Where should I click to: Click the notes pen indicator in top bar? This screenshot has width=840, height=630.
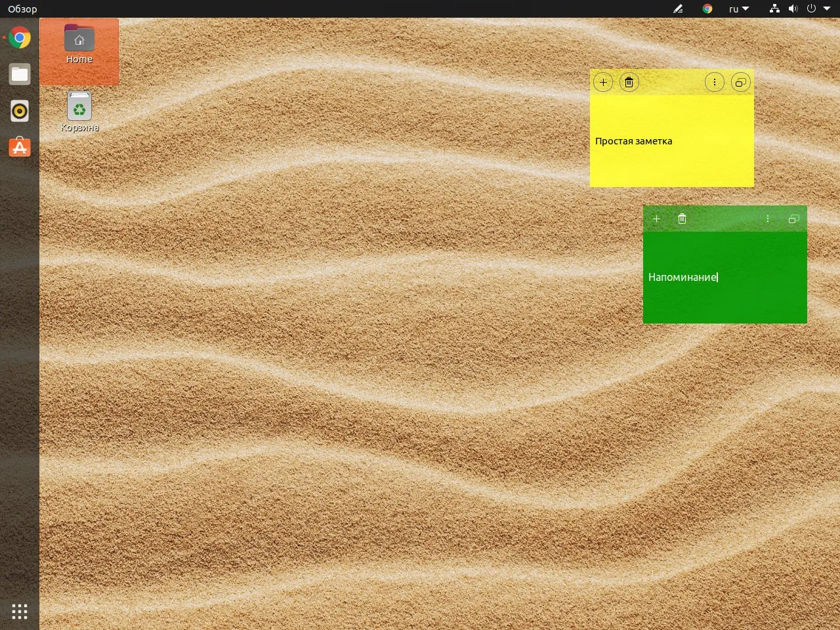point(679,9)
